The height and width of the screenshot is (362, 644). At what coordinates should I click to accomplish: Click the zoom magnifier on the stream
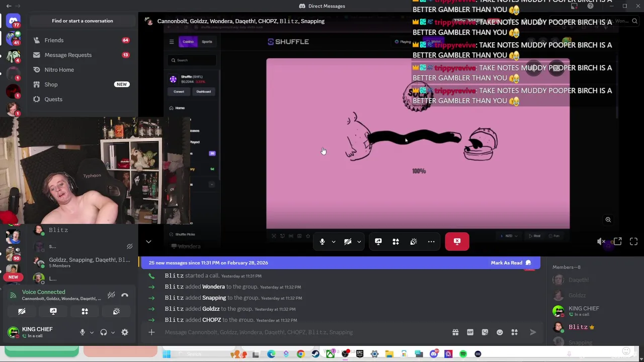pyautogui.click(x=608, y=220)
